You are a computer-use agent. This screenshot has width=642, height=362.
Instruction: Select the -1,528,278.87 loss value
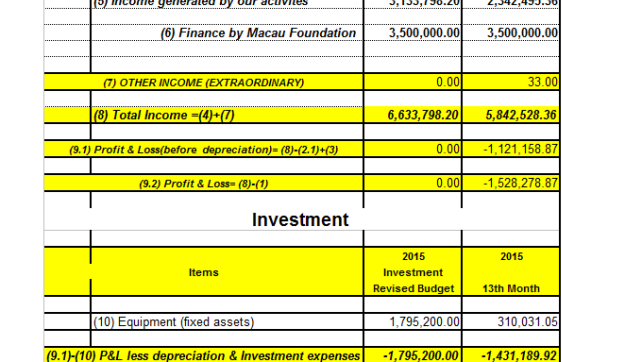pos(520,183)
